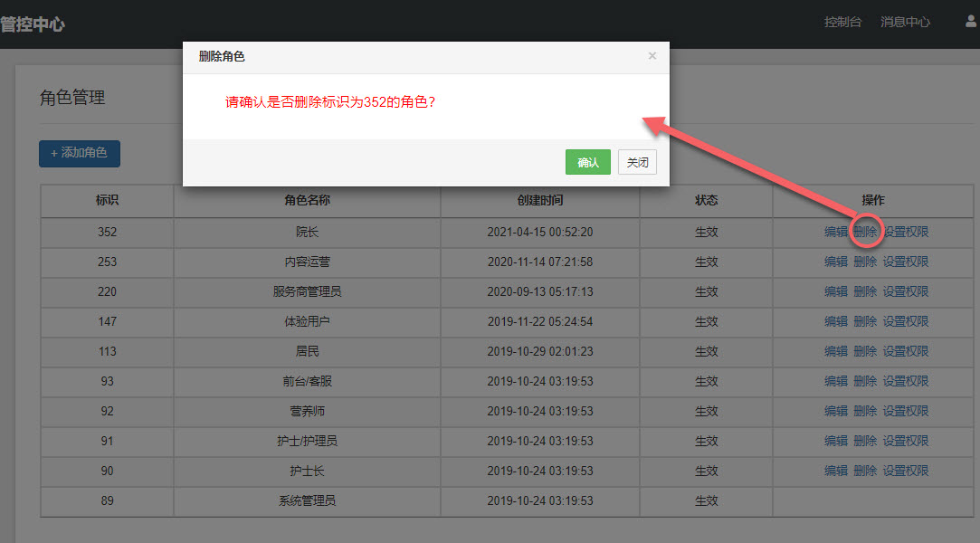Click the 创建时间 column header
The image size is (980, 543).
coord(540,200)
